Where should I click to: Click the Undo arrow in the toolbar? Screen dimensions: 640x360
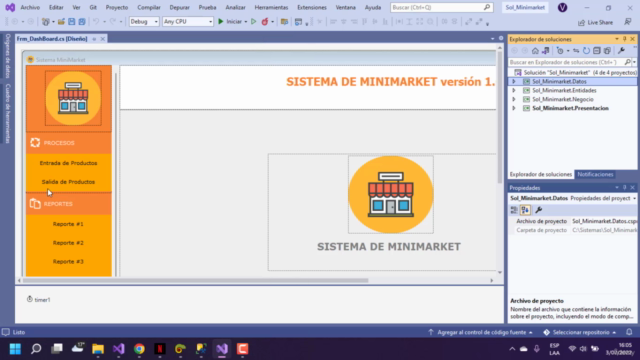tap(96, 22)
